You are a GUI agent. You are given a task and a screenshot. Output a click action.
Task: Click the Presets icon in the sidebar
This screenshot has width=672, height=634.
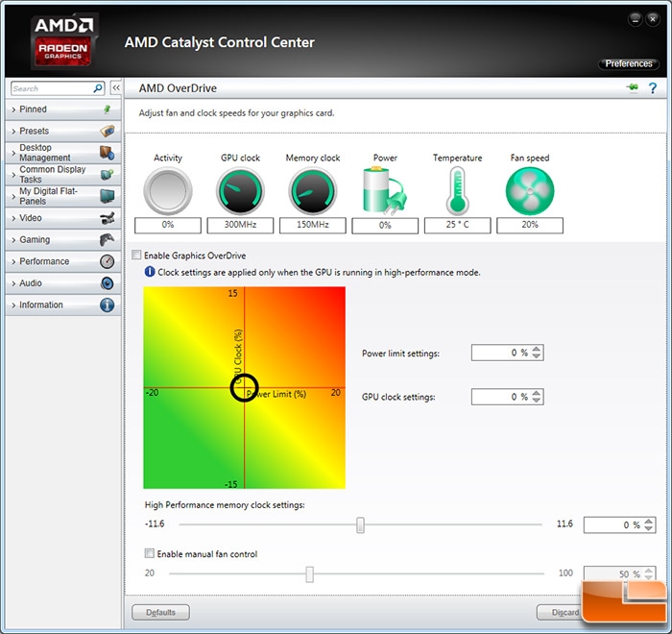pyautogui.click(x=108, y=131)
